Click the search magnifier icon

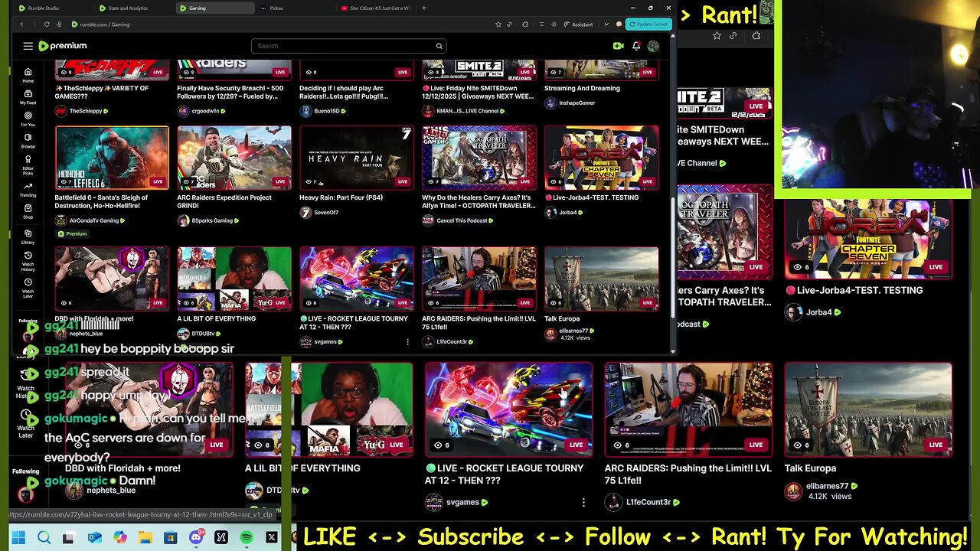pyautogui.click(x=439, y=46)
